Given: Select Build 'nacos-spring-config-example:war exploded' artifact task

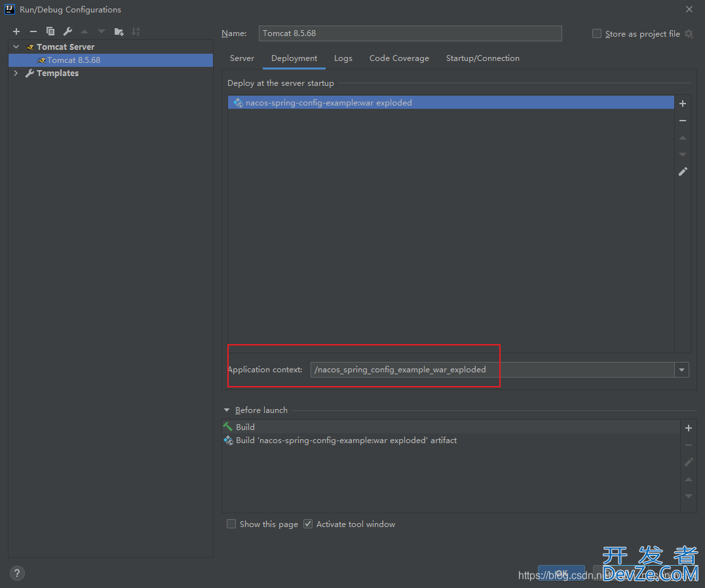Looking at the screenshot, I should [451, 441].
